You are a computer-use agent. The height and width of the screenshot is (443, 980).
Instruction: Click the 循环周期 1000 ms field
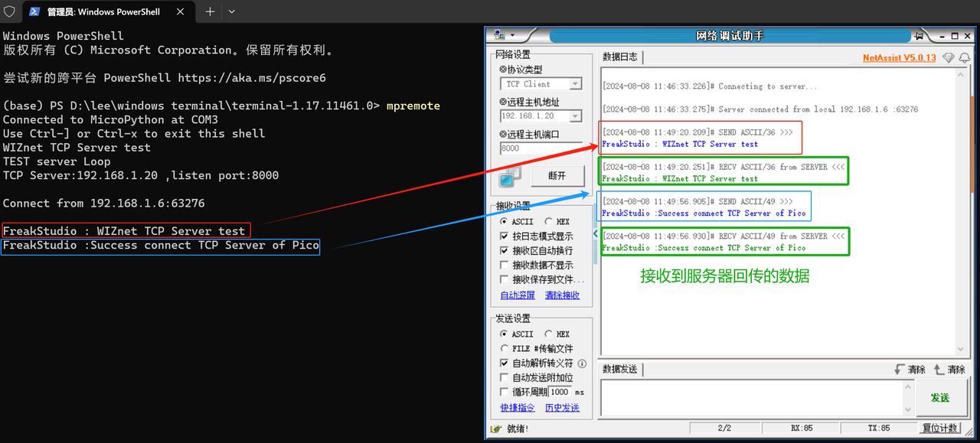point(560,392)
